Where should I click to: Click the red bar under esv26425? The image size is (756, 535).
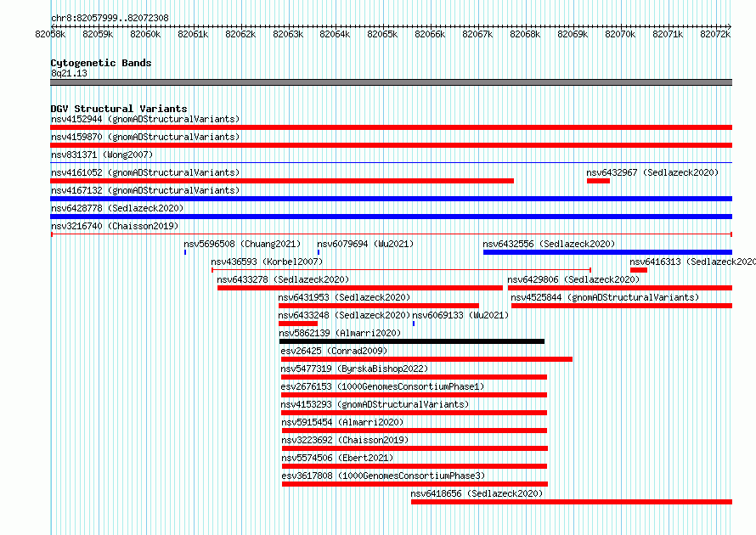coord(426,359)
